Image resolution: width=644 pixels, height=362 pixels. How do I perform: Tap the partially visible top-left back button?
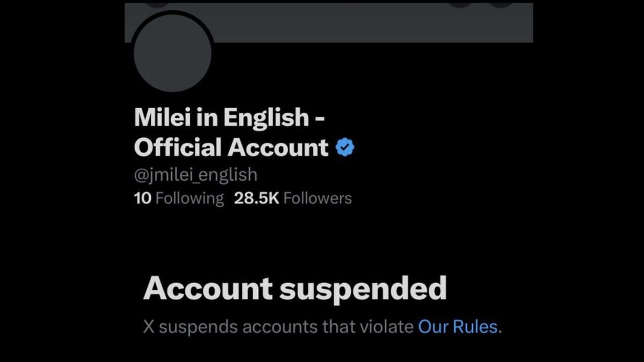pos(158,2)
